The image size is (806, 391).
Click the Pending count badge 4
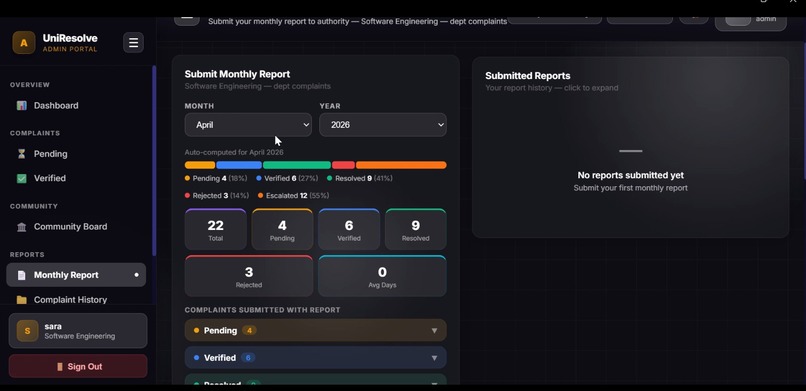249,330
